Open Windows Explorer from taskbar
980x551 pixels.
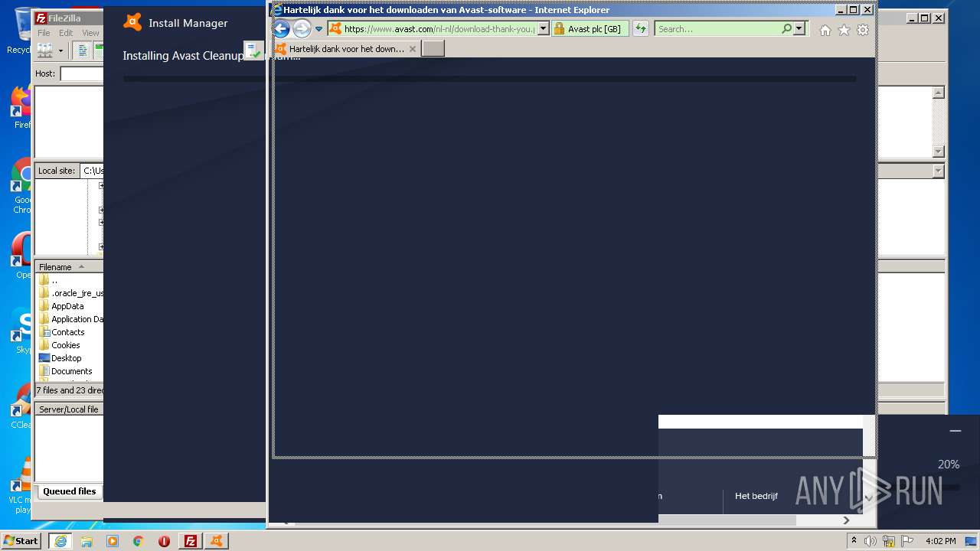87,541
